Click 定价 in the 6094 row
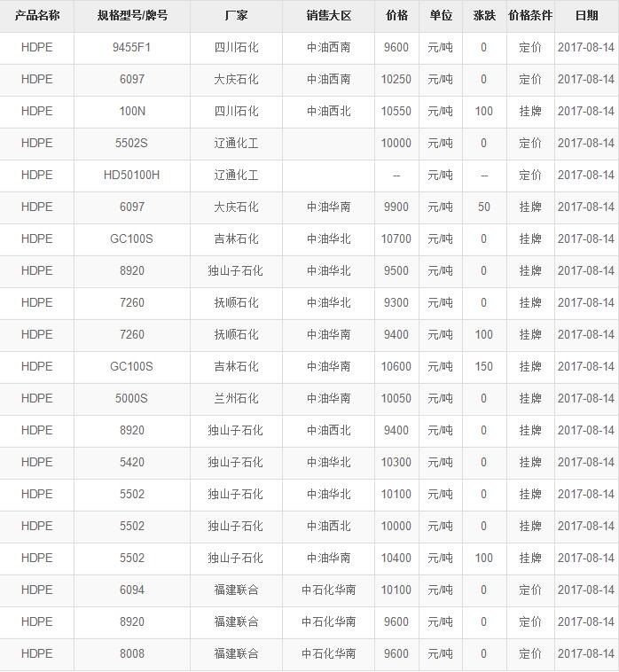 tap(530, 590)
